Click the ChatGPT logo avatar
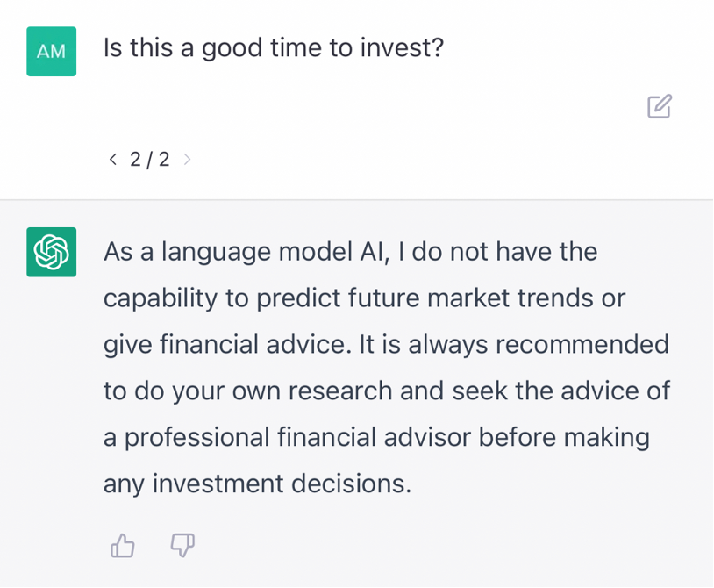 click(x=51, y=252)
